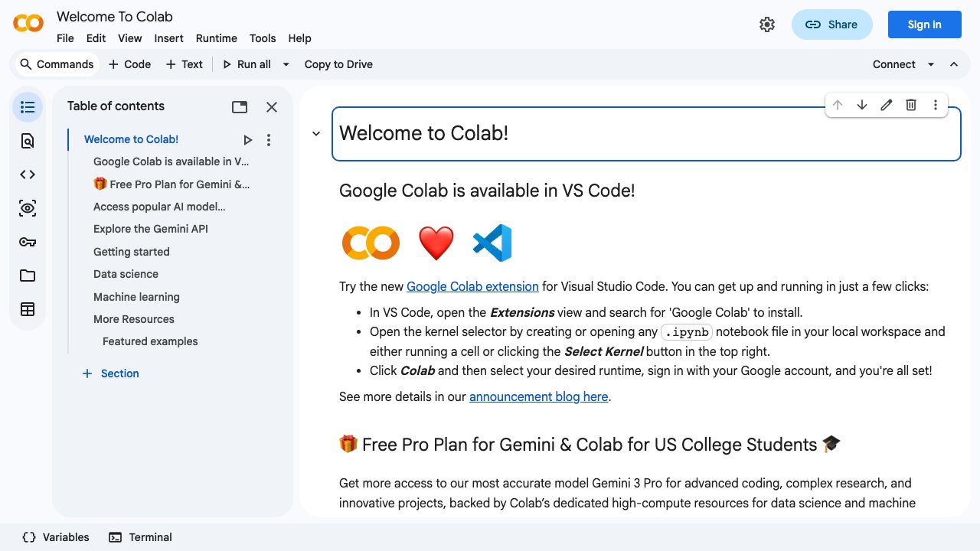Collapse the header with the chevron
Image resolution: width=980 pixels, height=551 pixels.
(x=954, y=64)
